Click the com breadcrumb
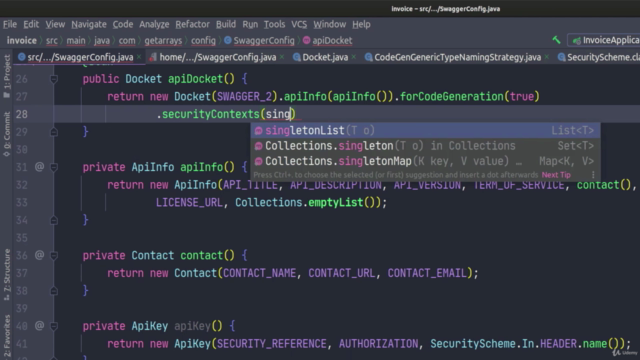This screenshot has height=360, width=640. (127, 40)
